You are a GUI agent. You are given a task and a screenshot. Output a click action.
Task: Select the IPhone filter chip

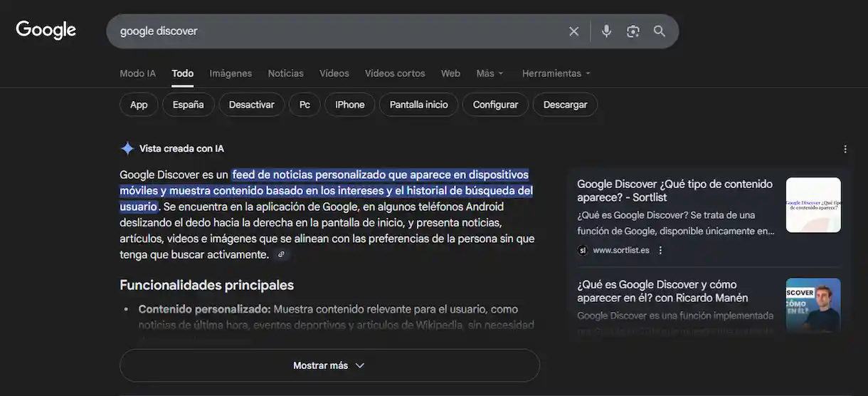[350, 105]
